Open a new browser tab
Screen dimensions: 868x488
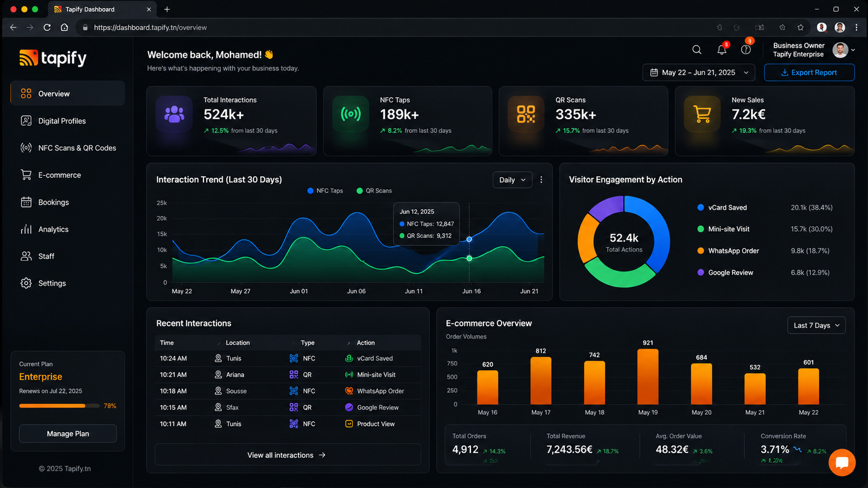[x=167, y=9]
